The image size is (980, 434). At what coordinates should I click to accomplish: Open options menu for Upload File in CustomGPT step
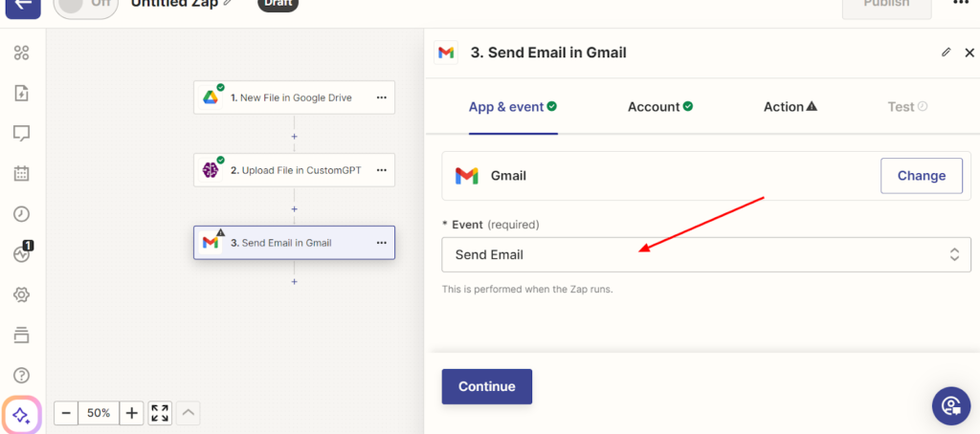[381, 170]
